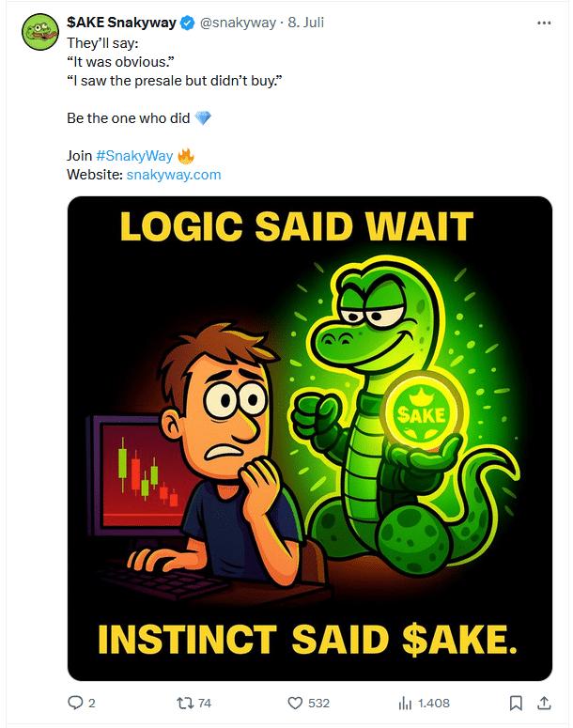Screen dimensions: 573x728
Task: Toggle the bookmark icon for this post
Action: click(x=516, y=703)
